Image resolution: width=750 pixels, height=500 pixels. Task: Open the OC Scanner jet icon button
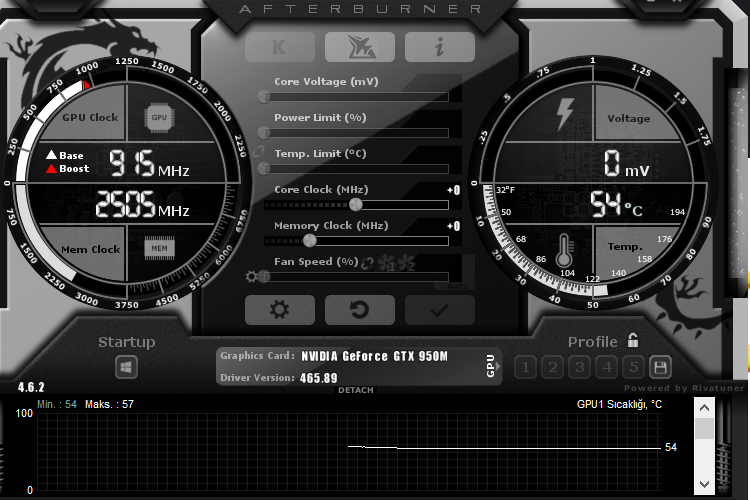360,47
